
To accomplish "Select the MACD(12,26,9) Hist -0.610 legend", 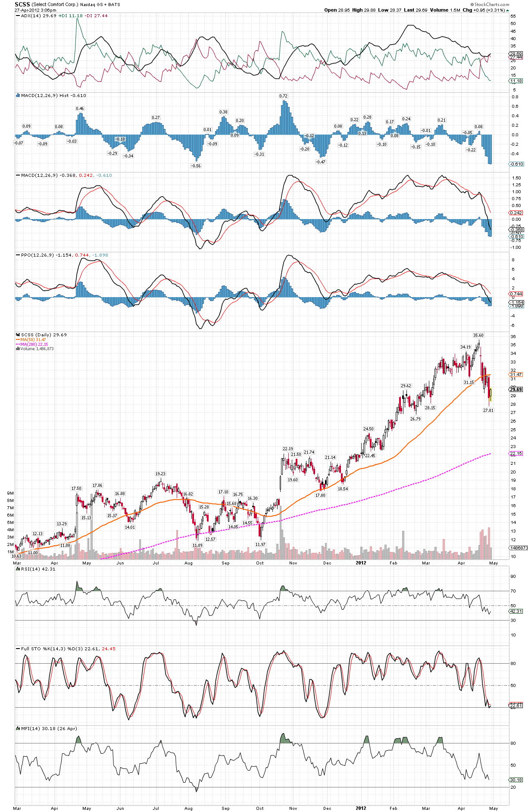I will coord(53,96).
